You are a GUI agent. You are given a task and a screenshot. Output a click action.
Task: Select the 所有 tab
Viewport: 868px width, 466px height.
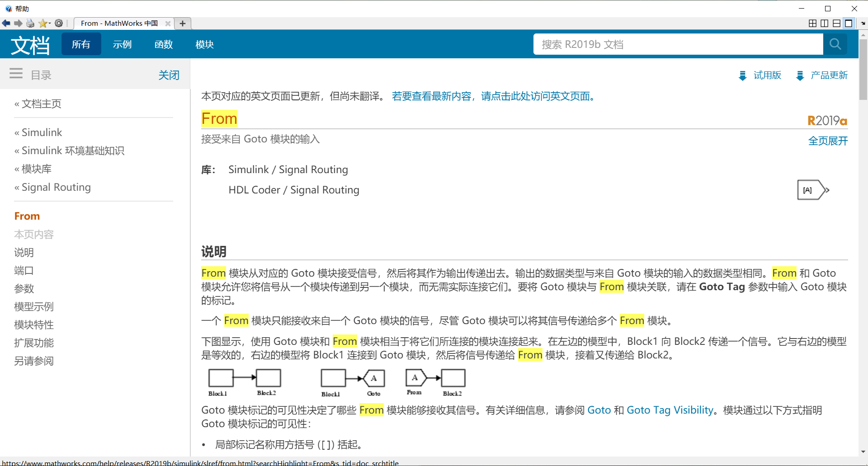pos(81,44)
